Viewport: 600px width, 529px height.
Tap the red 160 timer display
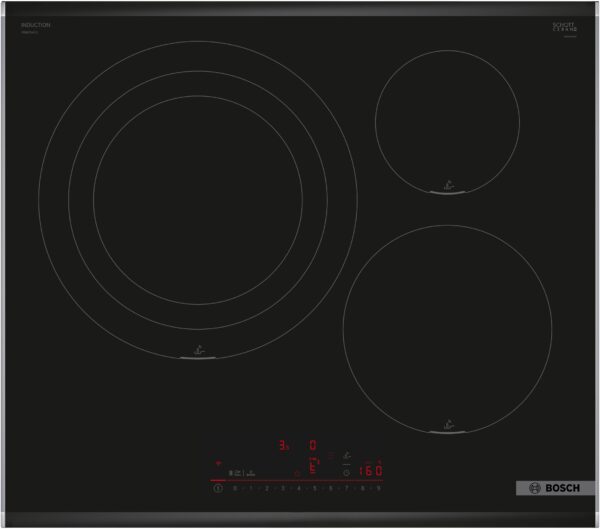click(370, 471)
